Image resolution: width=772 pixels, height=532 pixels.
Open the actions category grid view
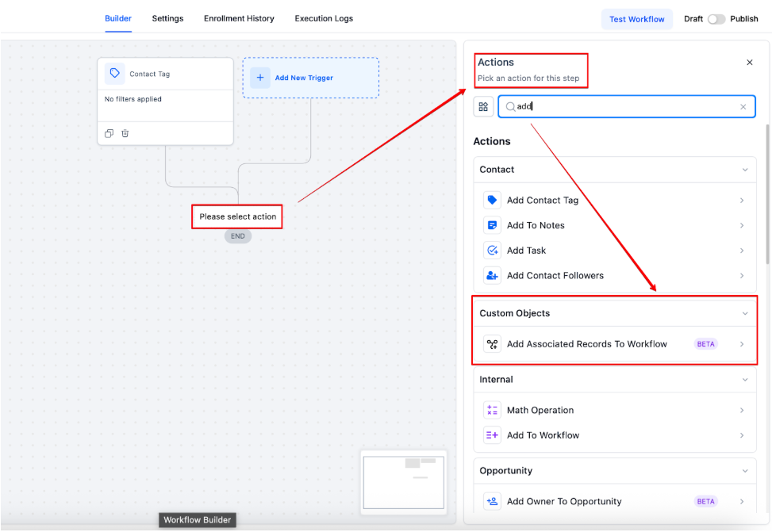(x=483, y=107)
